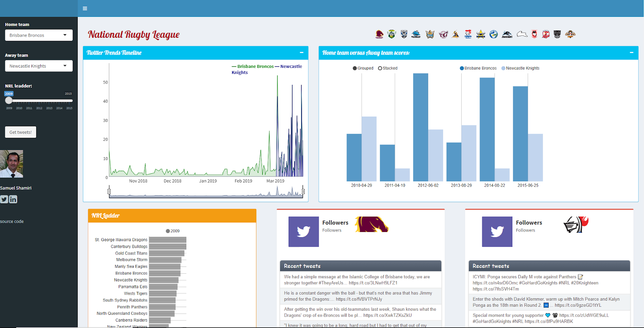Click the Melbourne Storm ladder label
This screenshot has width=644, height=328.
pos(132,260)
